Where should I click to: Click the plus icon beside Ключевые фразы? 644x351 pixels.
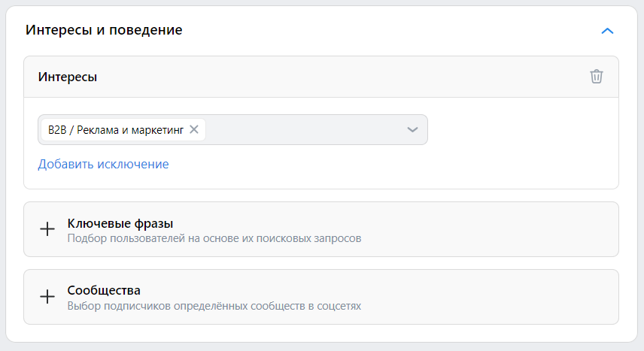47,229
